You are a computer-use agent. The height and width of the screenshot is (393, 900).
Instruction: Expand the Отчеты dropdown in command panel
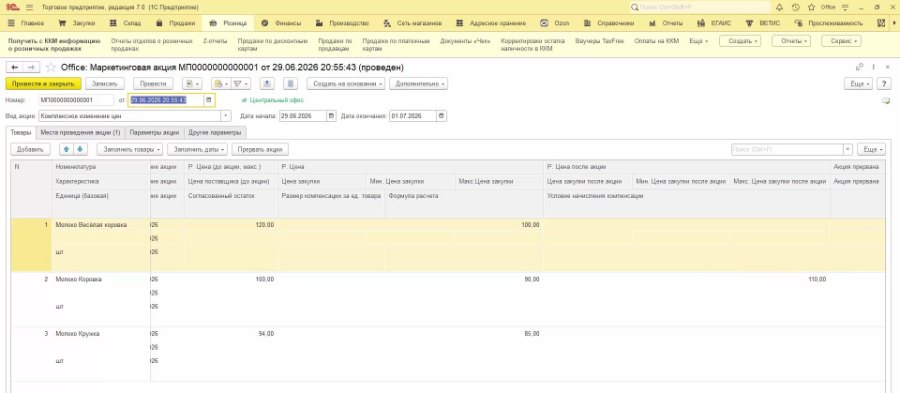click(791, 41)
